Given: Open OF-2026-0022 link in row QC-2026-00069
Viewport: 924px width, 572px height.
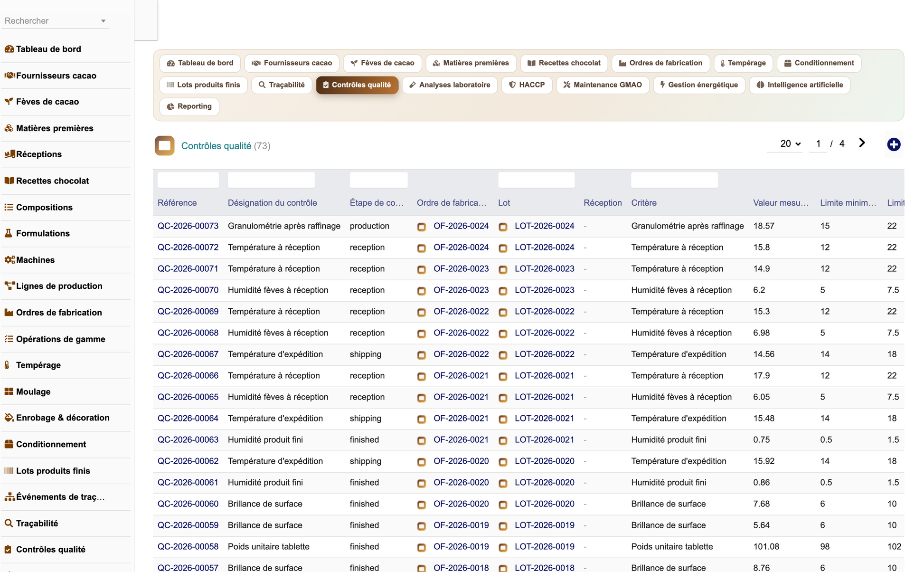Looking at the screenshot, I should click(x=461, y=312).
